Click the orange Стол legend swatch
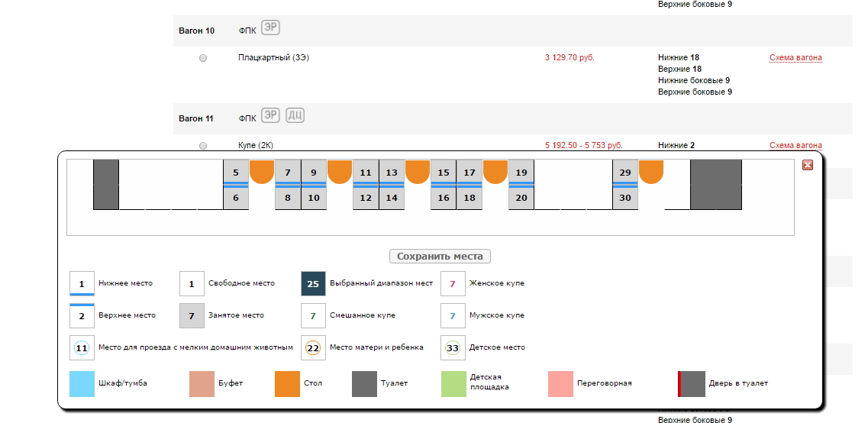Screen dimensions: 868x423 click(288, 383)
